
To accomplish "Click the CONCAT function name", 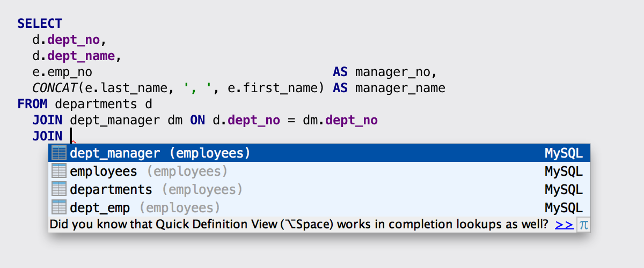I will [x=55, y=88].
